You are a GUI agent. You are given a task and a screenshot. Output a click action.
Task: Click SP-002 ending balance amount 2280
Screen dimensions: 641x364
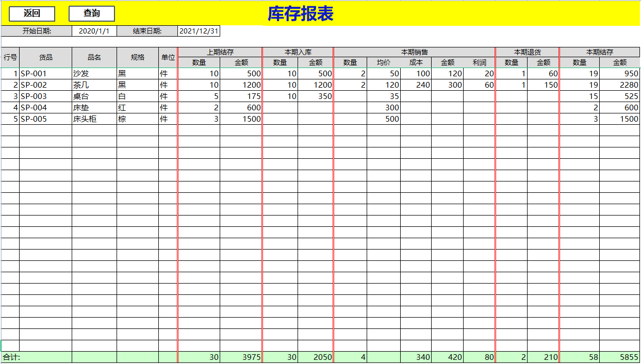[620, 85]
